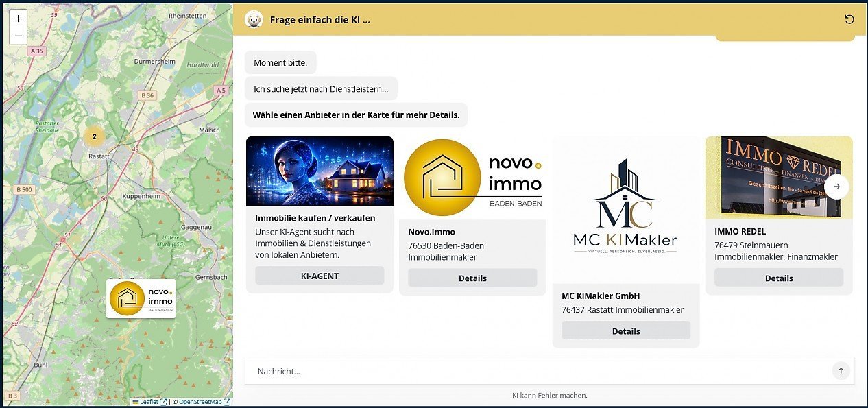Send message with the arrow-up button

point(841,371)
